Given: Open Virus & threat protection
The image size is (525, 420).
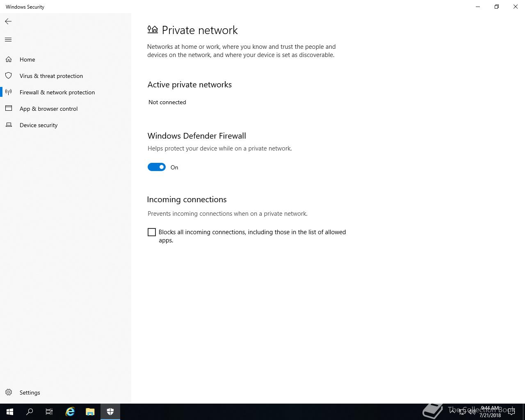Looking at the screenshot, I should tap(66, 76).
